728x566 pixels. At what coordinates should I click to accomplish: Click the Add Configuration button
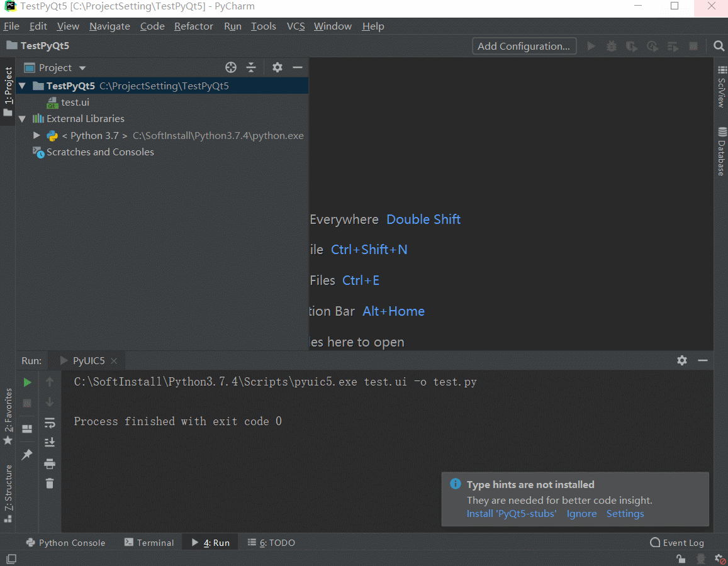(x=524, y=46)
